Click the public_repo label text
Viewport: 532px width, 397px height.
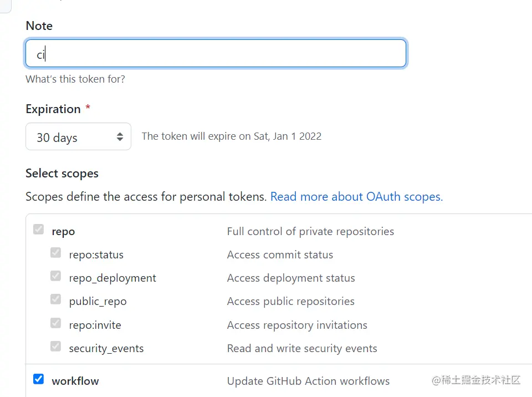point(98,302)
